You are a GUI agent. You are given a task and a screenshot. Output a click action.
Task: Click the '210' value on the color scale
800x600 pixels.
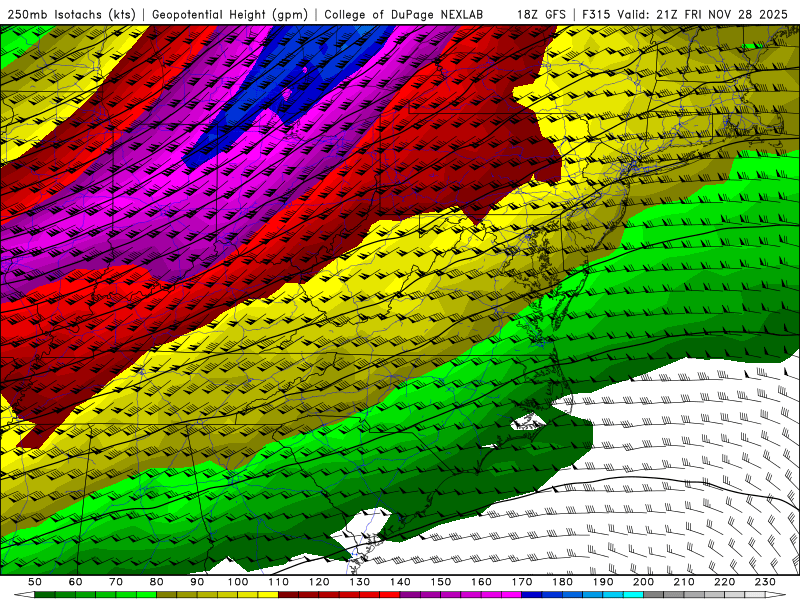(x=684, y=582)
